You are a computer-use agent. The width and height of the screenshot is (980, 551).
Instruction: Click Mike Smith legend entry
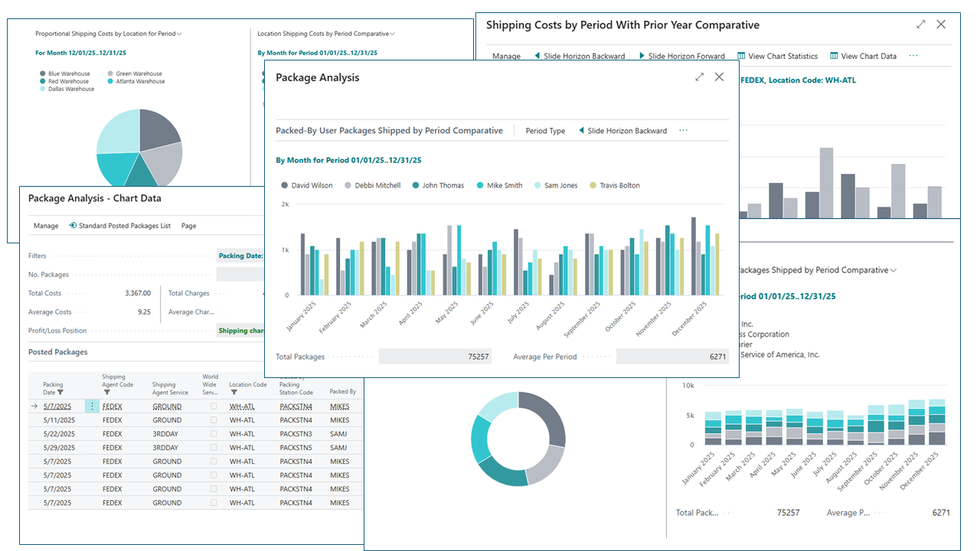pyautogui.click(x=499, y=185)
